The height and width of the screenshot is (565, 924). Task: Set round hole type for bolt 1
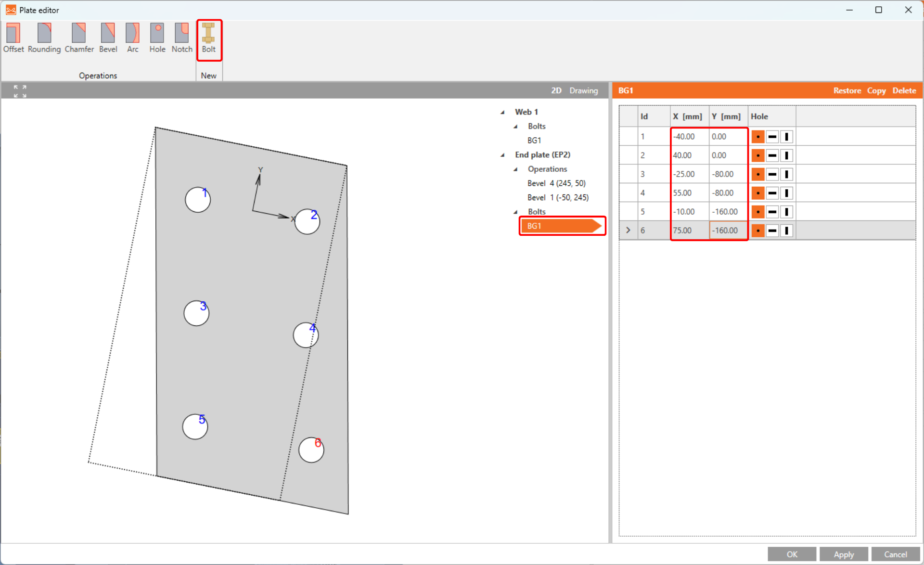pyautogui.click(x=758, y=137)
